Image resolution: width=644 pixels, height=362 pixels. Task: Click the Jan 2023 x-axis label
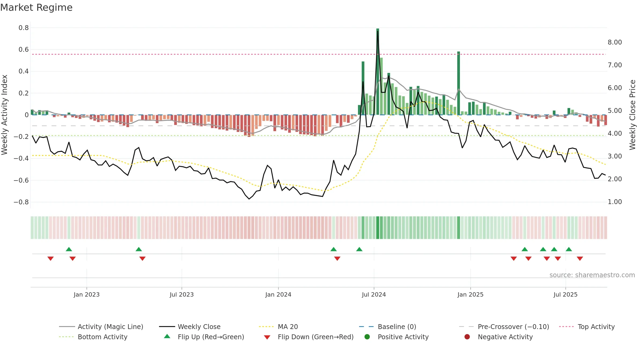(x=87, y=294)
